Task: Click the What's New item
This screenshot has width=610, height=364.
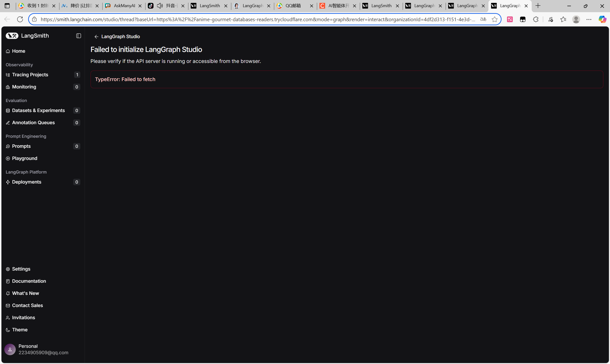Action: coord(26,293)
